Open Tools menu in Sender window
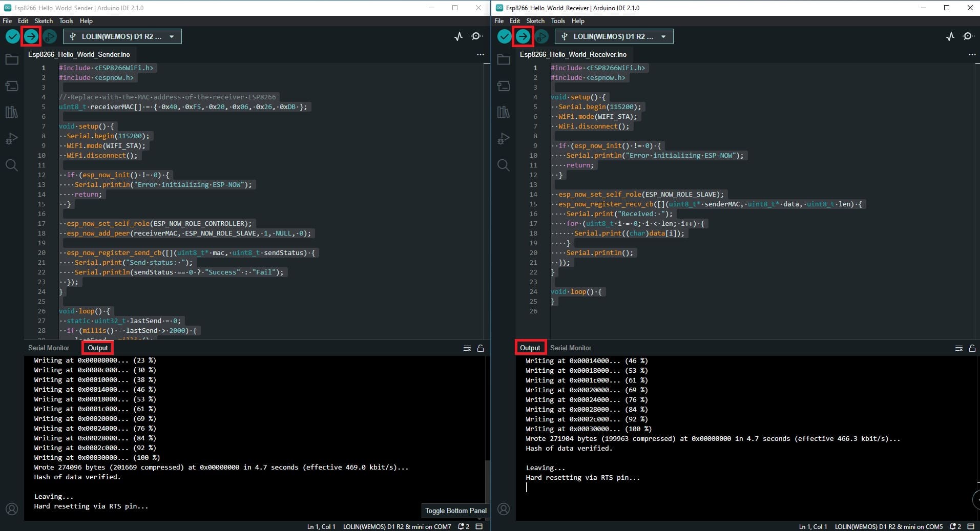The image size is (980, 531). [x=66, y=21]
